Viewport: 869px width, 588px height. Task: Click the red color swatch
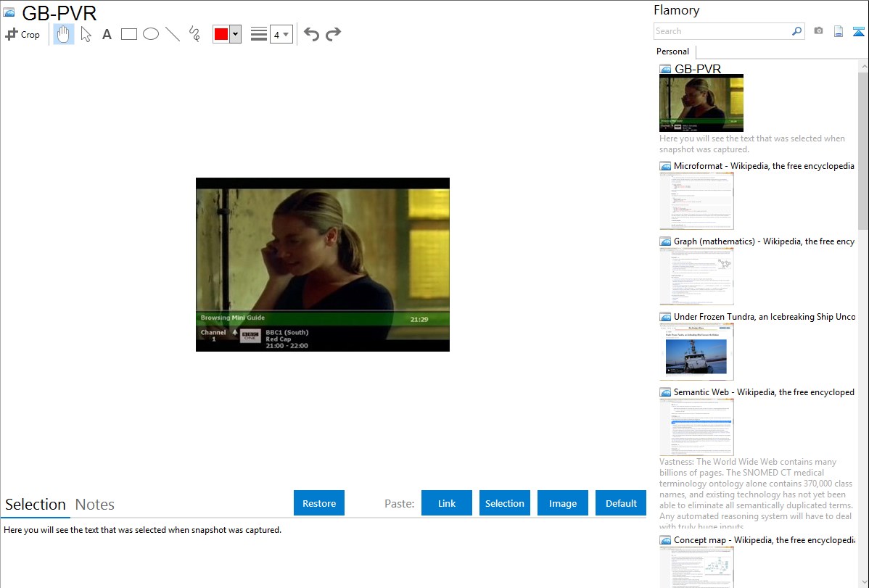221,34
